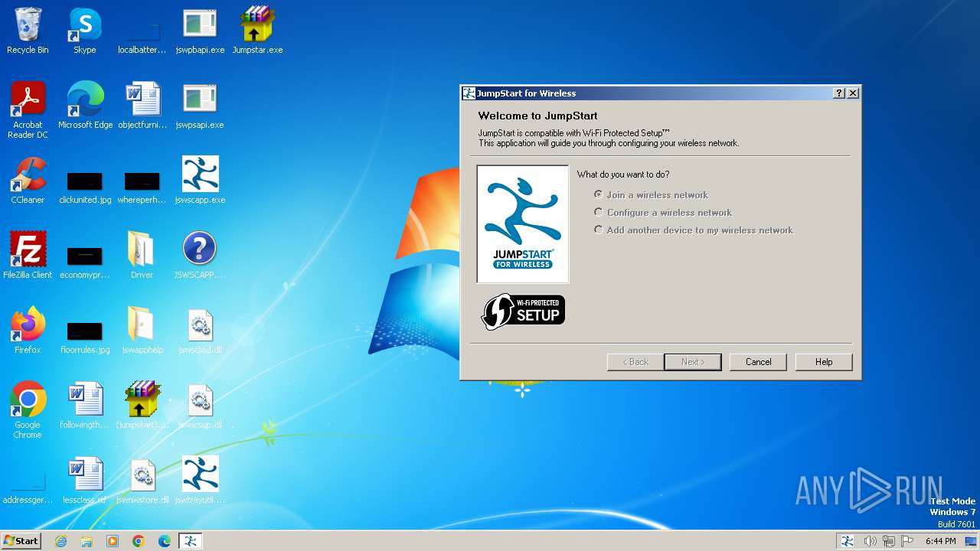Click the question mark help title-bar button
The image size is (980, 551).
839,93
